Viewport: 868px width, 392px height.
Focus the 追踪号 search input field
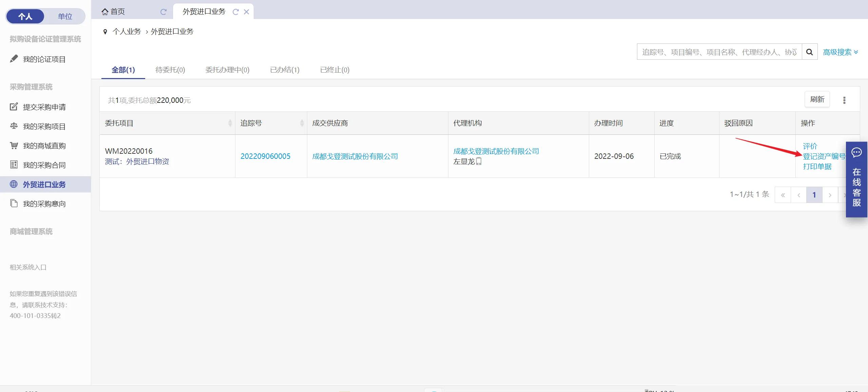(x=719, y=52)
